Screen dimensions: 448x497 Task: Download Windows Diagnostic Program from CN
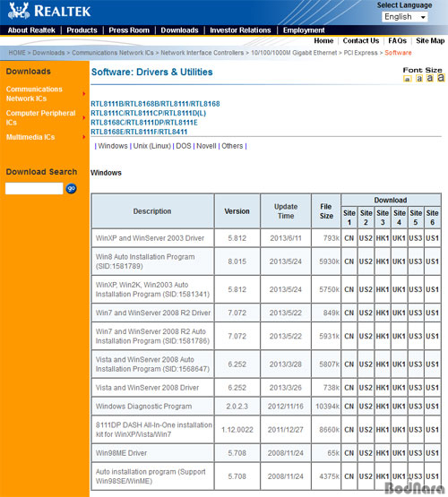pyautogui.click(x=349, y=407)
